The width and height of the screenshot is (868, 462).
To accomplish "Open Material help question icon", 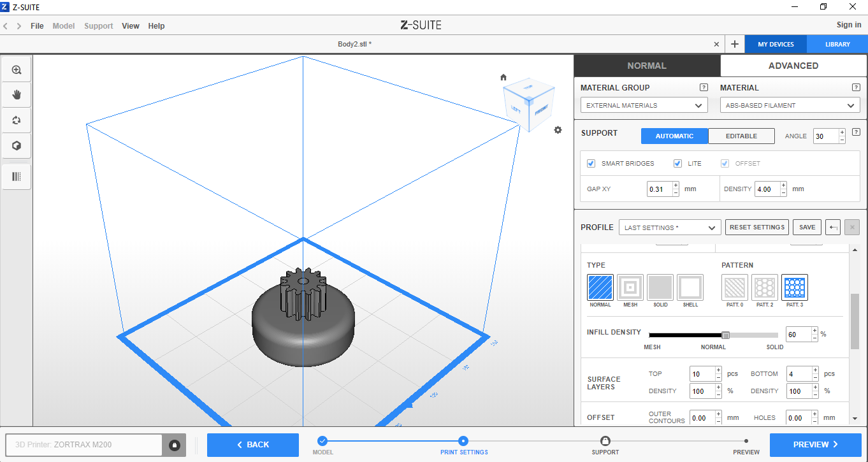I will [856, 87].
